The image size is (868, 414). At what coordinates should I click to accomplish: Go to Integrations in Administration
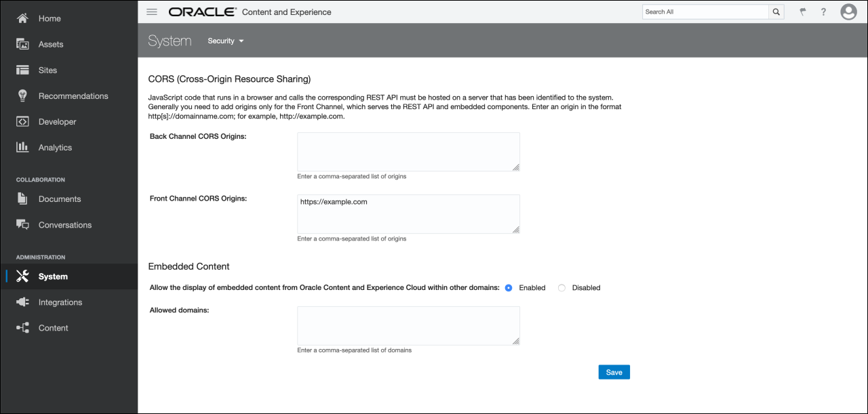click(x=60, y=302)
